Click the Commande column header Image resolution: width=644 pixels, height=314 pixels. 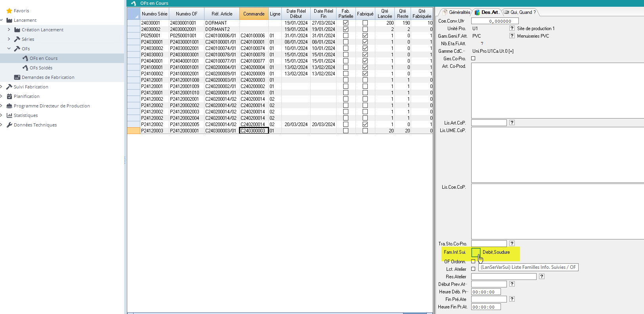pos(254,14)
